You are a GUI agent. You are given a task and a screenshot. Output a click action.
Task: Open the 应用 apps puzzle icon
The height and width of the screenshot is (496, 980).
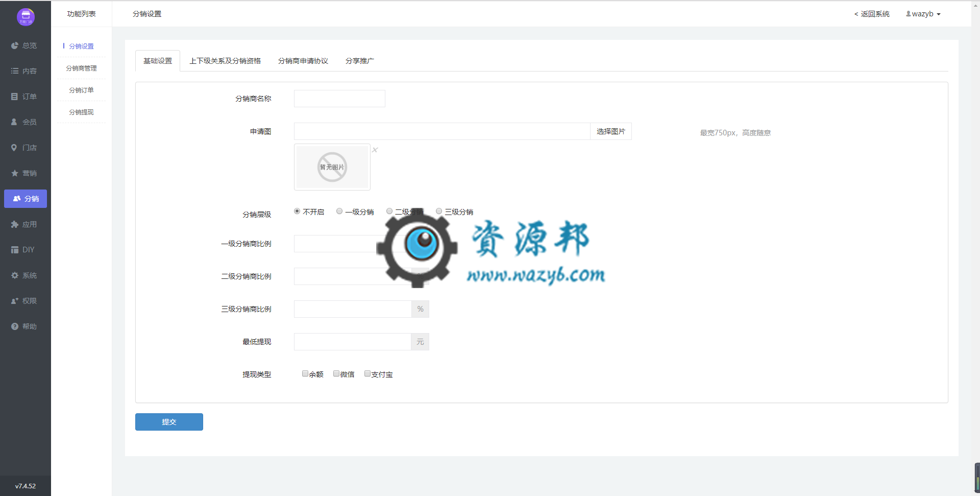click(x=15, y=224)
